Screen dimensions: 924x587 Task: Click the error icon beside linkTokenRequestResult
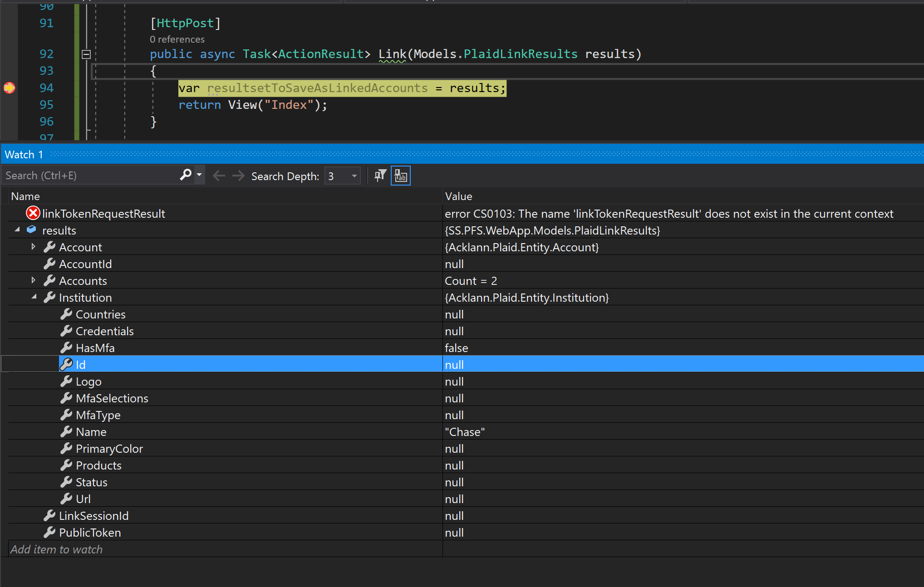coord(33,213)
